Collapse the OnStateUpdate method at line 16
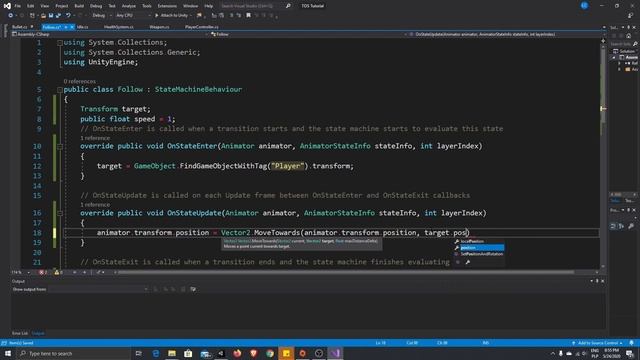The width and height of the screenshot is (640, 360). [x=60, y=213]
